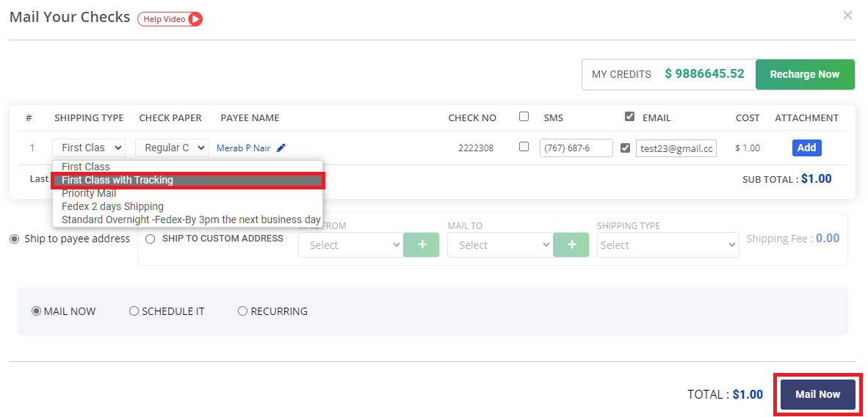The height and width of the screenshot is (417, 868).
Task: Select Ship to payee address option
Action: tap(15, 239)
